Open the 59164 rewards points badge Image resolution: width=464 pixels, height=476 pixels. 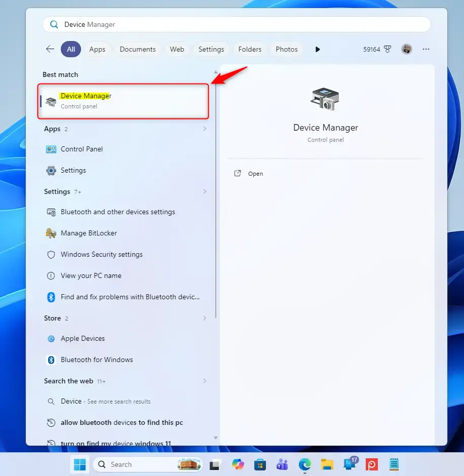tap(377, 49)
